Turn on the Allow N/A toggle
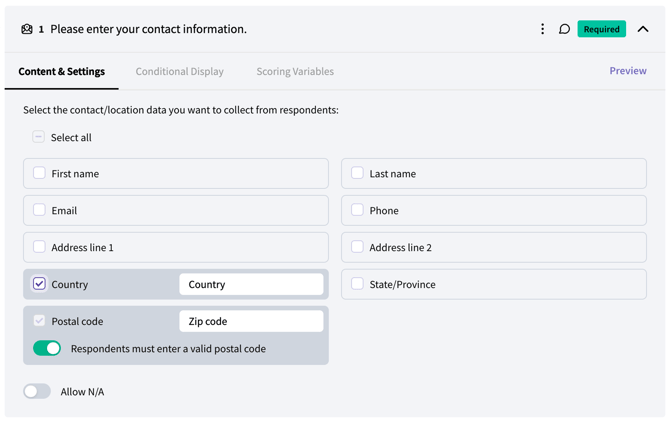 coord(37,391)
